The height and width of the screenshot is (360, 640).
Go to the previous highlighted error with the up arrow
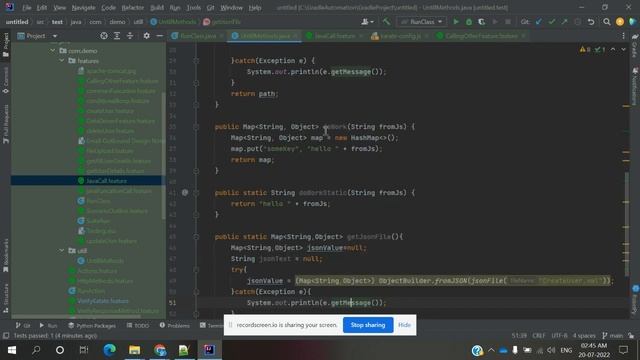click(x=613, y=49)
